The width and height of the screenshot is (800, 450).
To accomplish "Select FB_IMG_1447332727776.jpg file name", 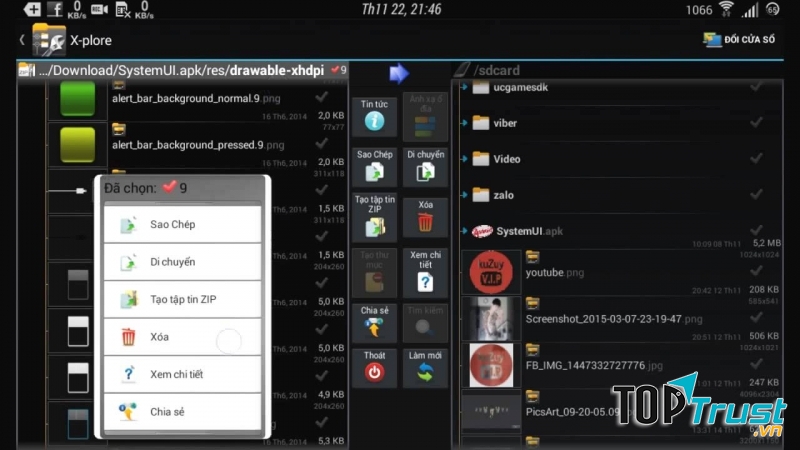I will click(594, 365).
